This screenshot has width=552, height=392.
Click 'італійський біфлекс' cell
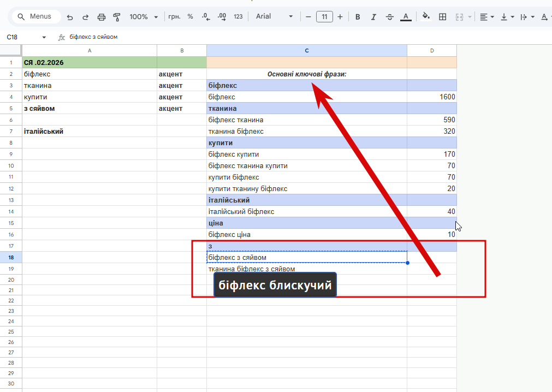tap(307, 211)
